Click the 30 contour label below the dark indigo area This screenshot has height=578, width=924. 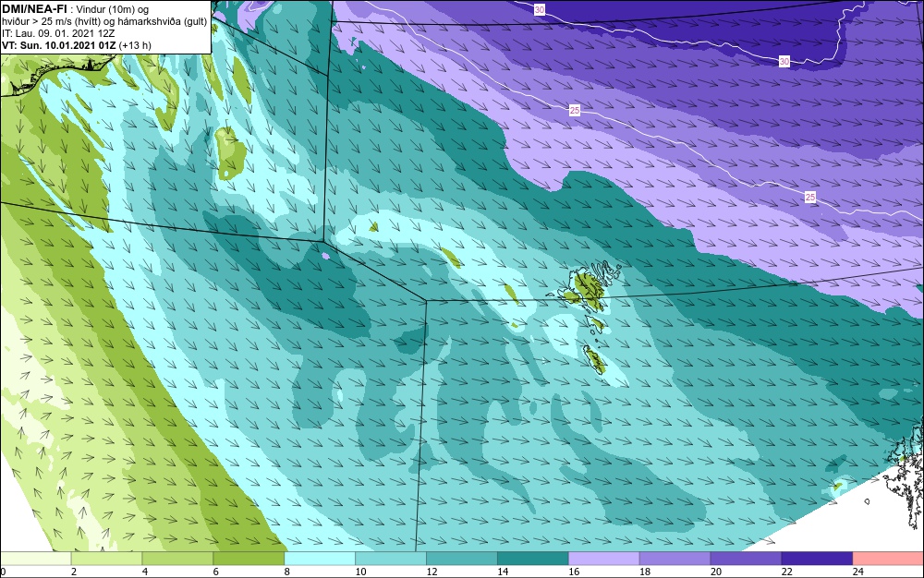pyautogui.click(x=784, y=61)
